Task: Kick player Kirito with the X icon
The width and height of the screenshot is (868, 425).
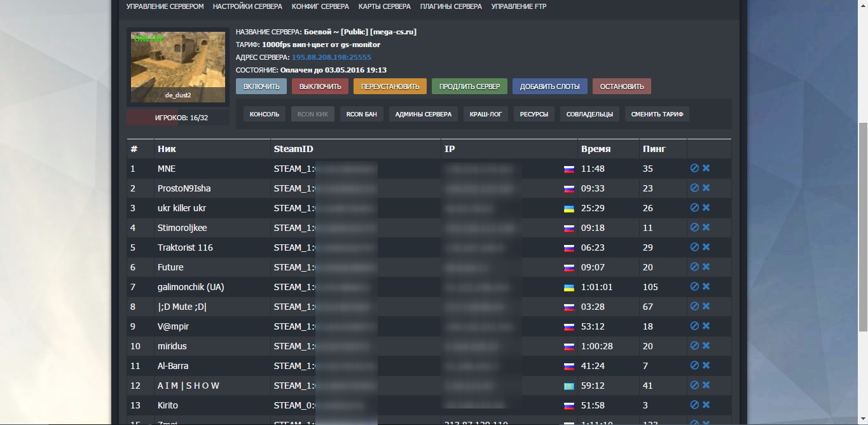Action: pos(706,405)
